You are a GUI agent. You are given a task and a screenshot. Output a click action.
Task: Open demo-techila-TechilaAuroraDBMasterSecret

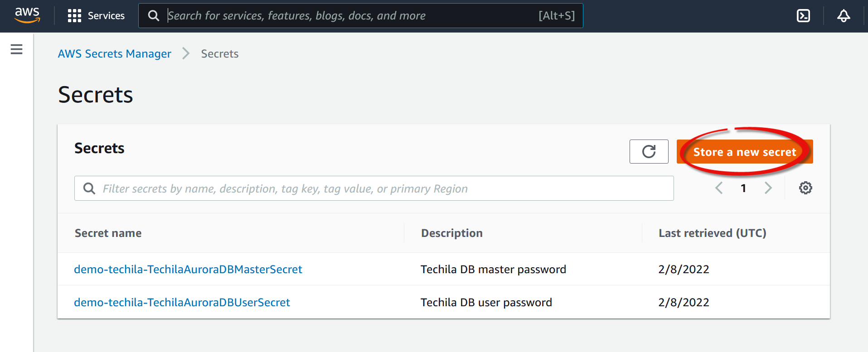[x=188, y=269]
